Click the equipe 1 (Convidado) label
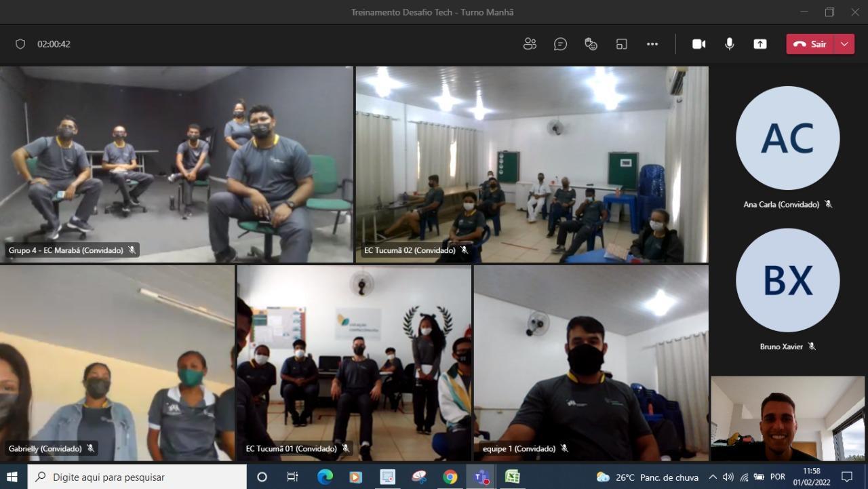The width and height of the screenshot is (868, 489). pos(519,448)
